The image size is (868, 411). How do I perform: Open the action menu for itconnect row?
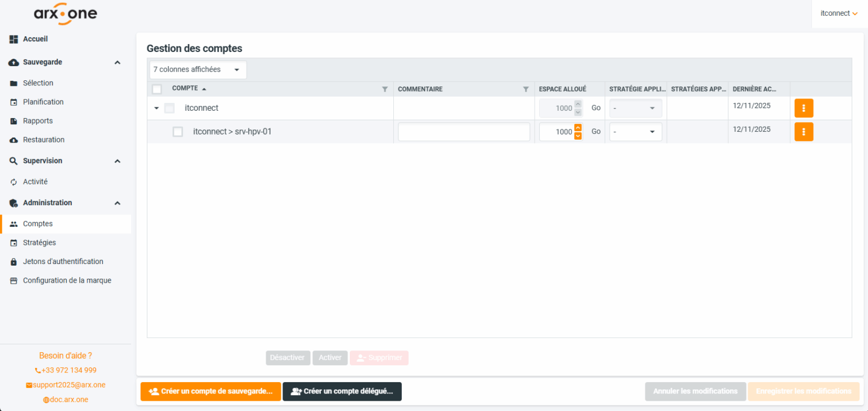(804, 107)
